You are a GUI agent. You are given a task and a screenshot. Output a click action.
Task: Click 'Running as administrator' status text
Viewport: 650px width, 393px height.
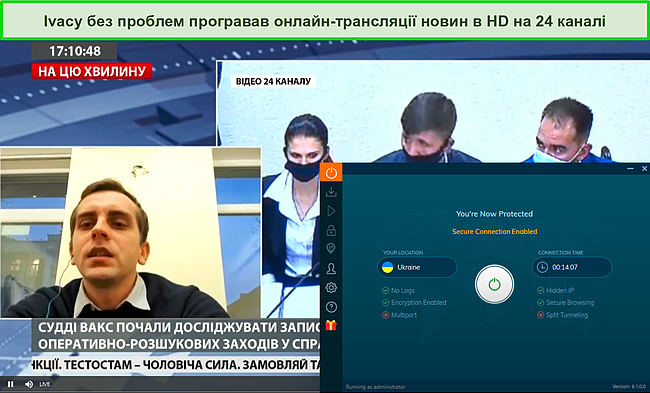(x=375, y=387)
